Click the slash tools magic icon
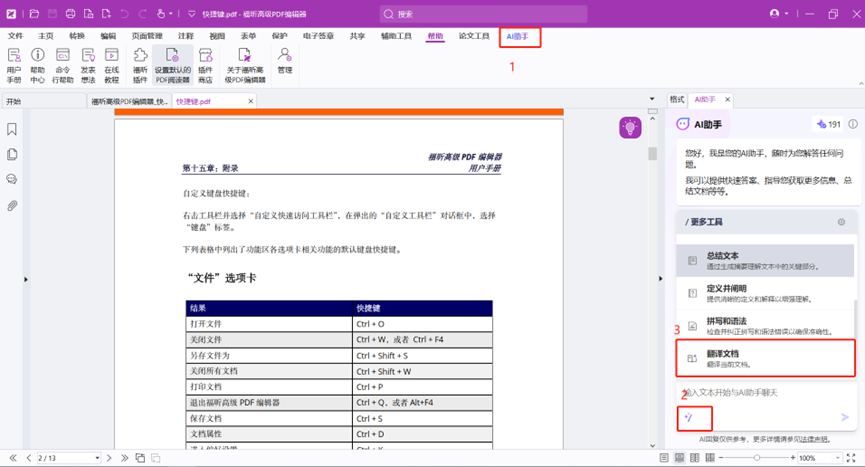865x467 pixels. [x=688, y=417]
